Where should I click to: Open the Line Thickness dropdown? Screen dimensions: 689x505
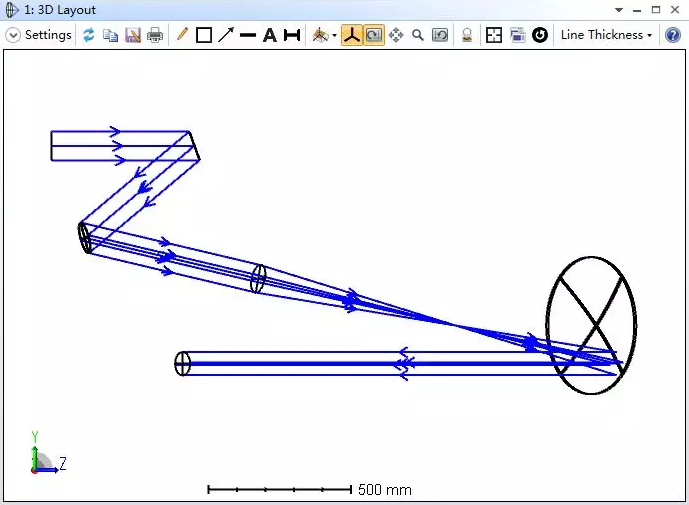point(606,35)
